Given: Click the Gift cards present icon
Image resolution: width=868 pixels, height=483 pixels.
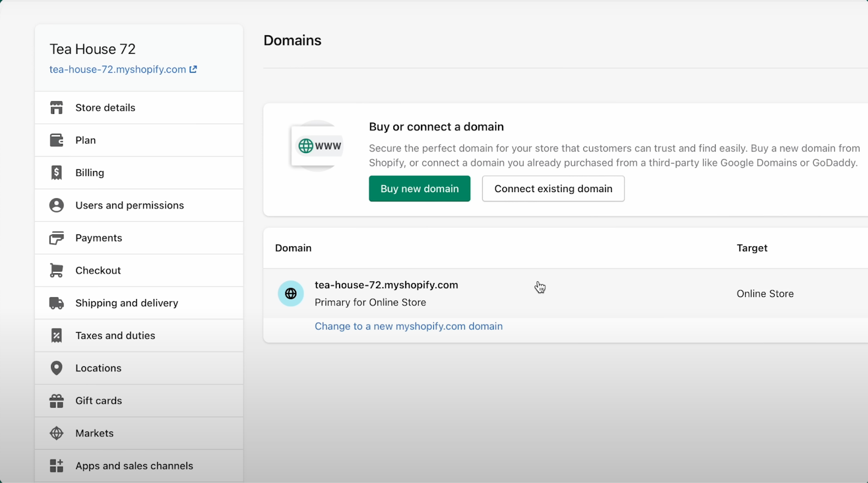Looking at the screenshot, I should (x=56, y=401).
